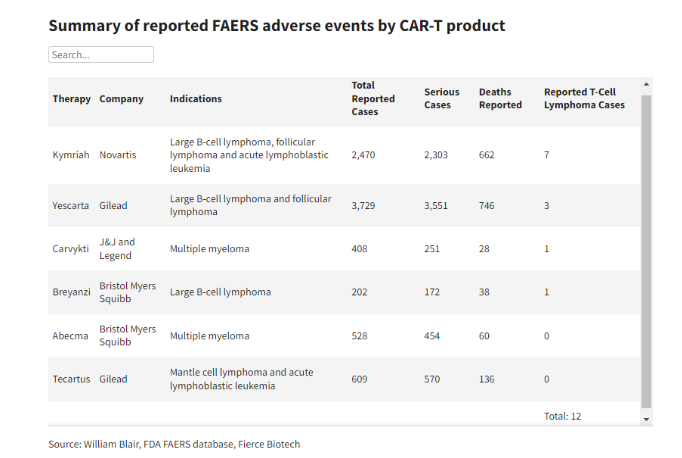The width and height of the screenshot is (682, 458).
Task: Click Reported T-Cell Lymphoma Cases header
Action: click(584, 98)
